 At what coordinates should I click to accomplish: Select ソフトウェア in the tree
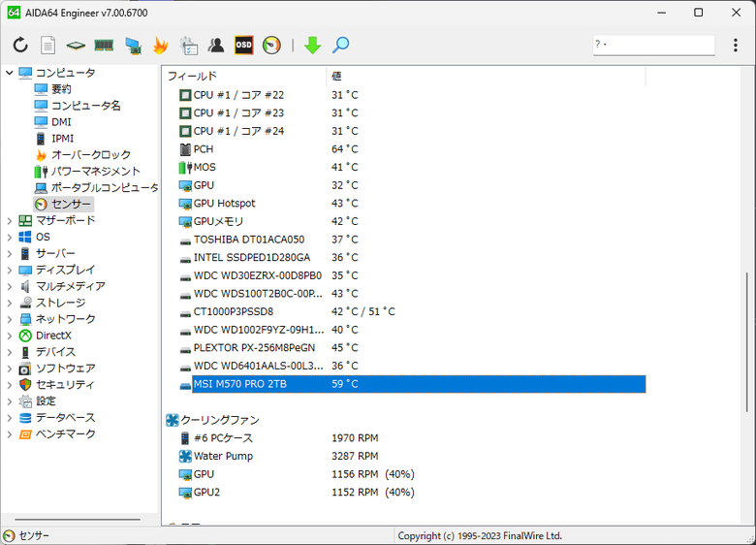pos(66,369)
